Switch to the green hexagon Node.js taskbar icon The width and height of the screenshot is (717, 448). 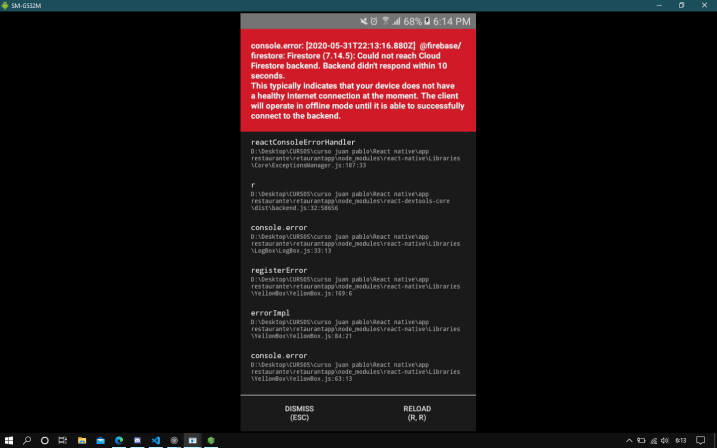(211, 440)
